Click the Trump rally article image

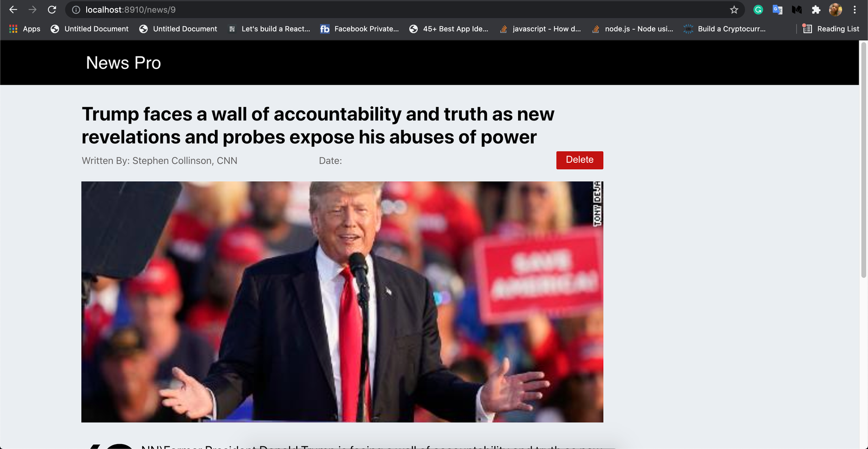342,302
